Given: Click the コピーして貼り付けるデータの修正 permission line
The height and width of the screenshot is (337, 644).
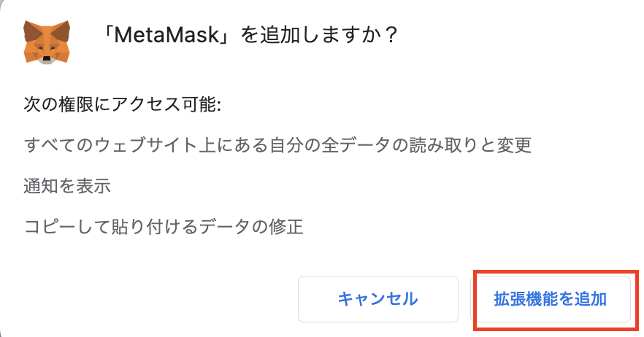Looking at the screenshot, I should [x=164, y=227].
